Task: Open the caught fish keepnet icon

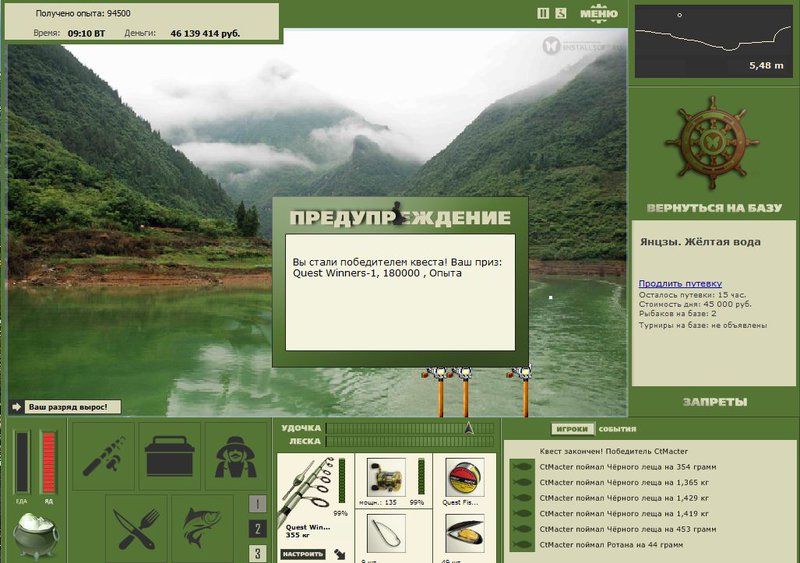Action: (x=203, y=529)
